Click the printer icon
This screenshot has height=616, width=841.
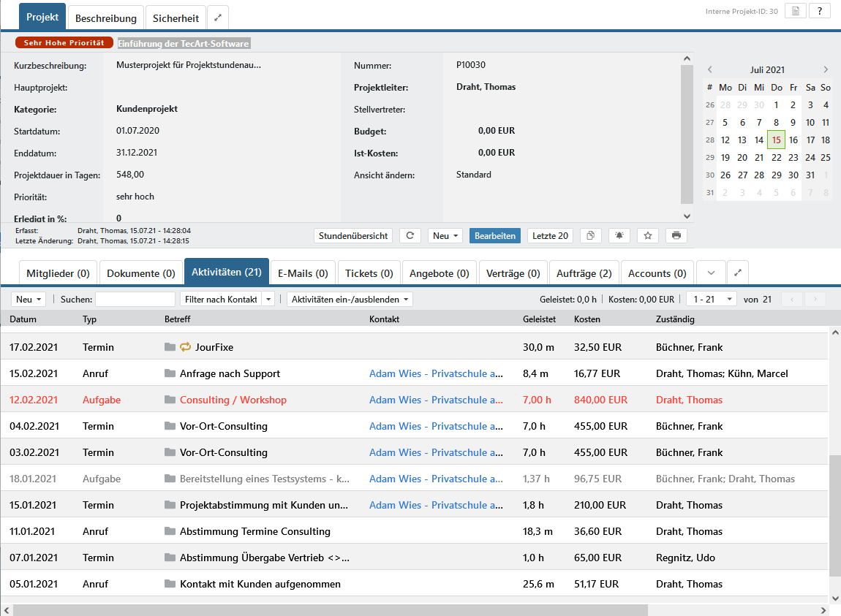click(676, 235)
